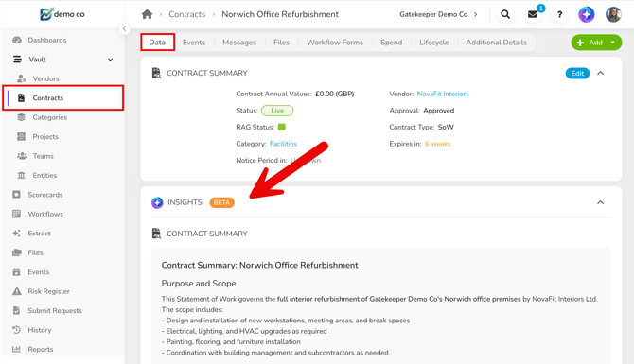634x364 pixels.
Task: Click the £0.00 (GBP) annual value
Action: [x=335, y=94]
